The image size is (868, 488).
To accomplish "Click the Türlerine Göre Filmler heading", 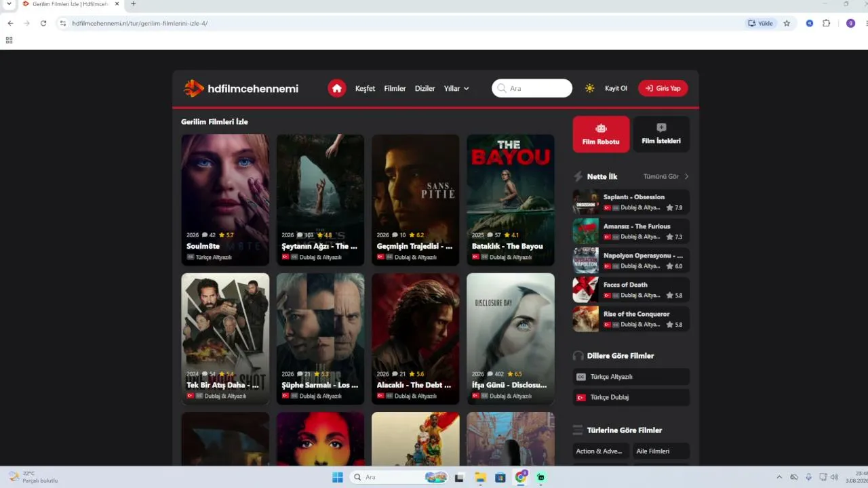I will coord(625,430).
